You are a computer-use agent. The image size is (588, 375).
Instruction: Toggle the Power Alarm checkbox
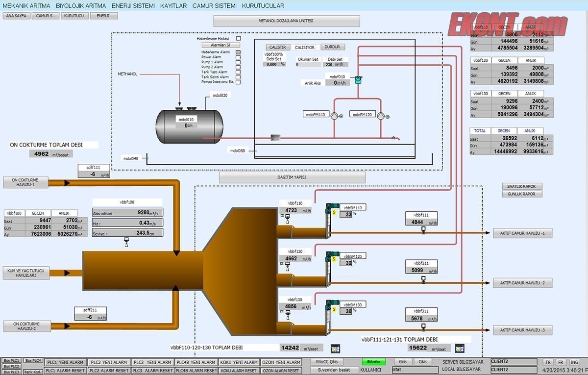tap(238, 57)
